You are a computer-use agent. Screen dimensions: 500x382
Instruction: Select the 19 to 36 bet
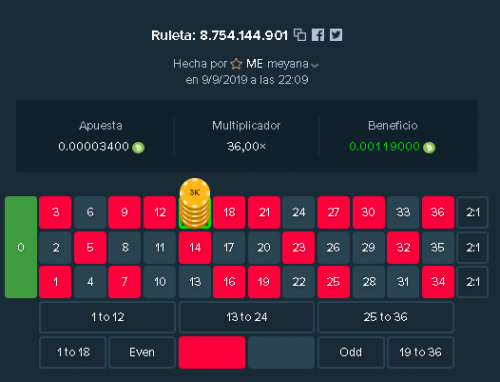tap(420, 352)
